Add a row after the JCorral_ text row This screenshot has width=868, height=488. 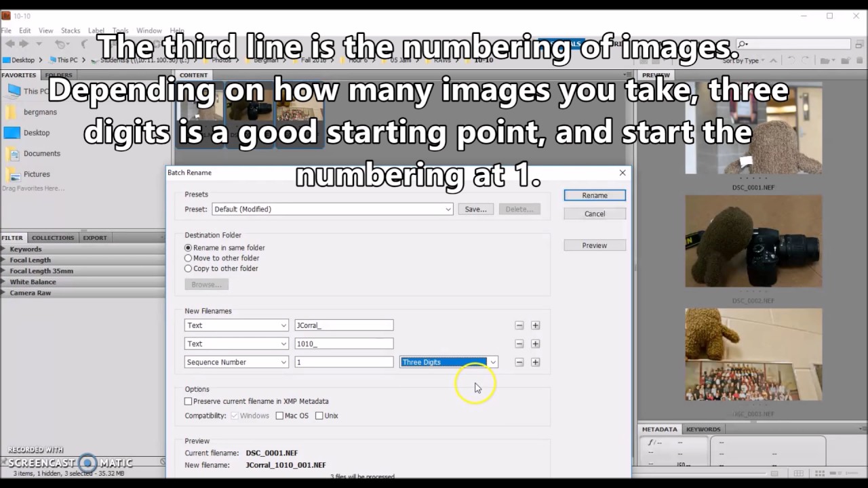tap(535, 325)
